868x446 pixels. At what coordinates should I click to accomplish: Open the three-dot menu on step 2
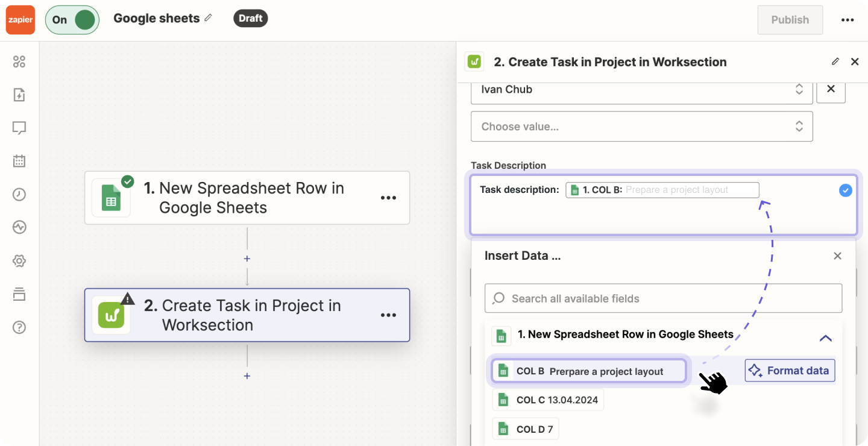tap(389, 315)
